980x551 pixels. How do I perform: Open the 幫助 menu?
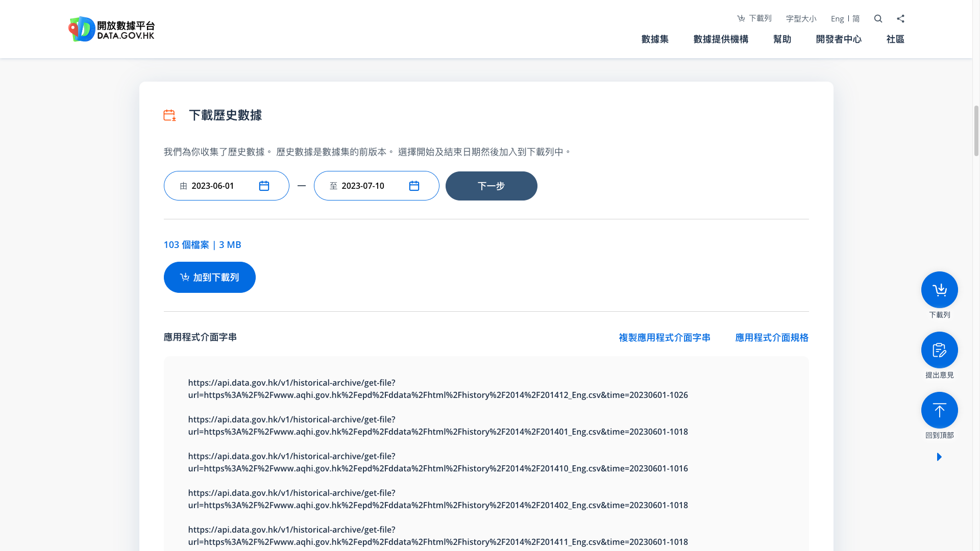tap(782, 39)
